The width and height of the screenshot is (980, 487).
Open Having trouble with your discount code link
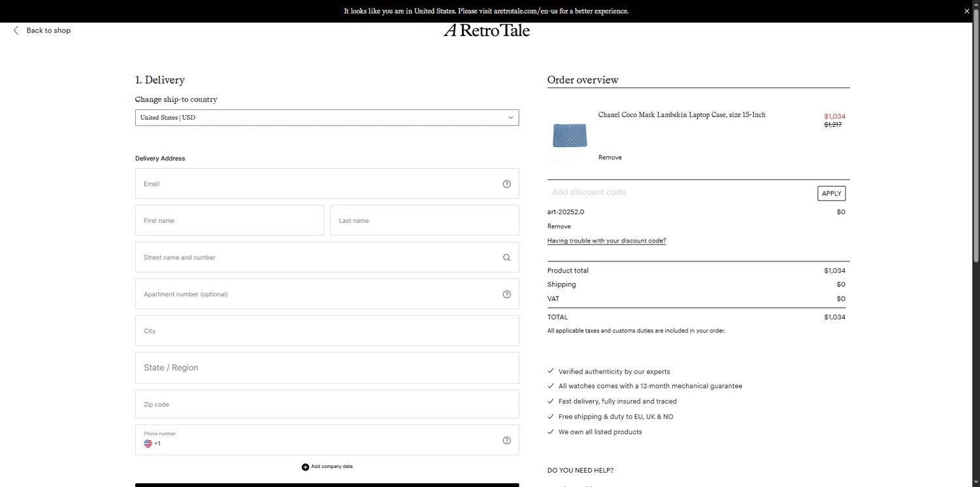[x=607, y=241]
